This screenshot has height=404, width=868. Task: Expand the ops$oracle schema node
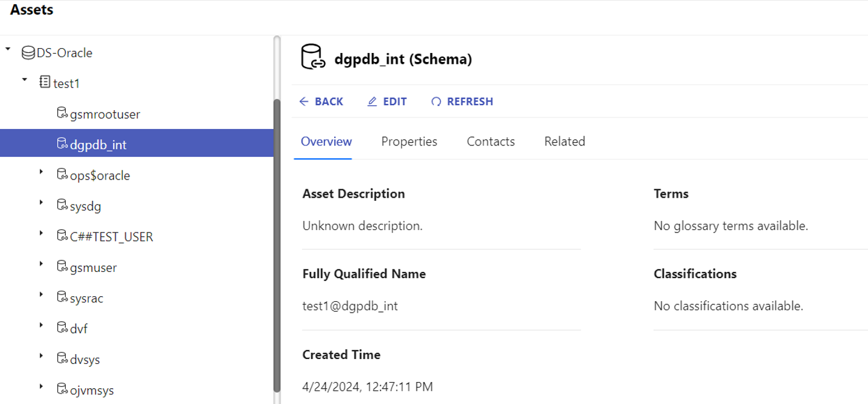tap(41, 172)
